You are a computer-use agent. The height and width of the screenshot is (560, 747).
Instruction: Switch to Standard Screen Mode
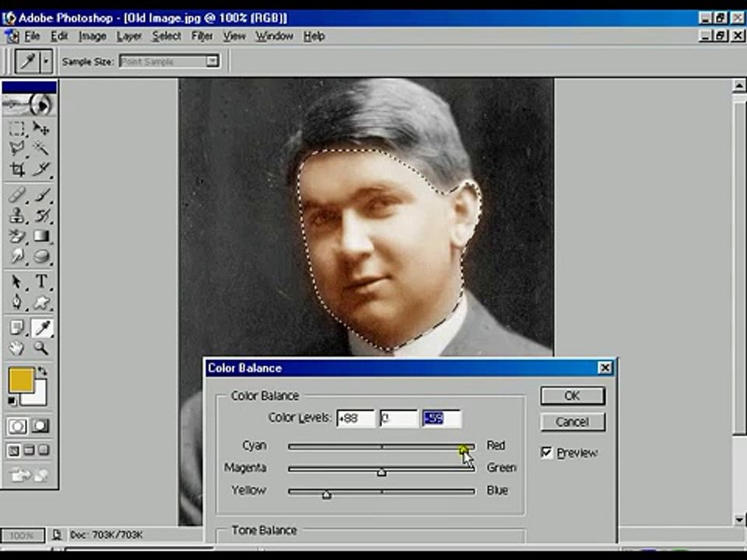[14, 450]
